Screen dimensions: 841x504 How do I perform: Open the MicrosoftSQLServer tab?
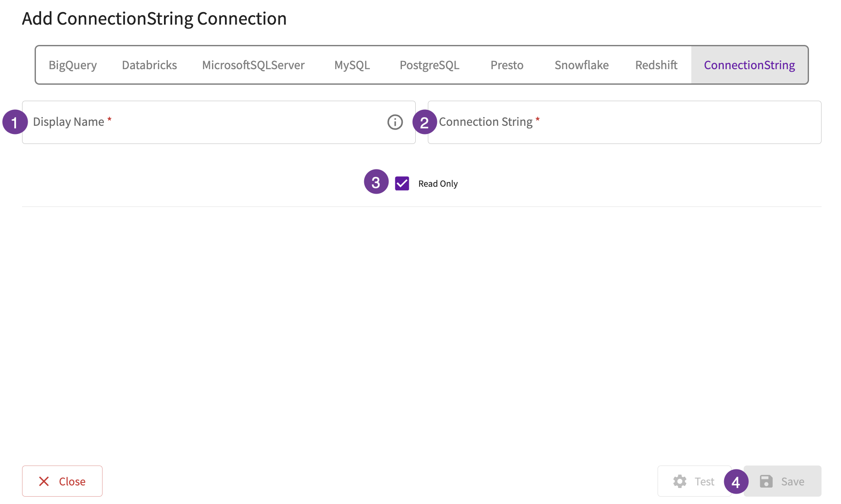pos(254,65)
